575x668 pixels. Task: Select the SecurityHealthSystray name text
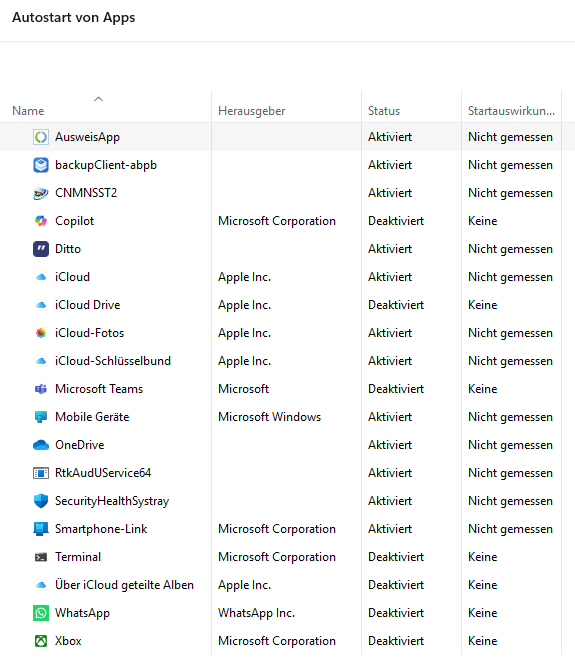tap(112, 501)
